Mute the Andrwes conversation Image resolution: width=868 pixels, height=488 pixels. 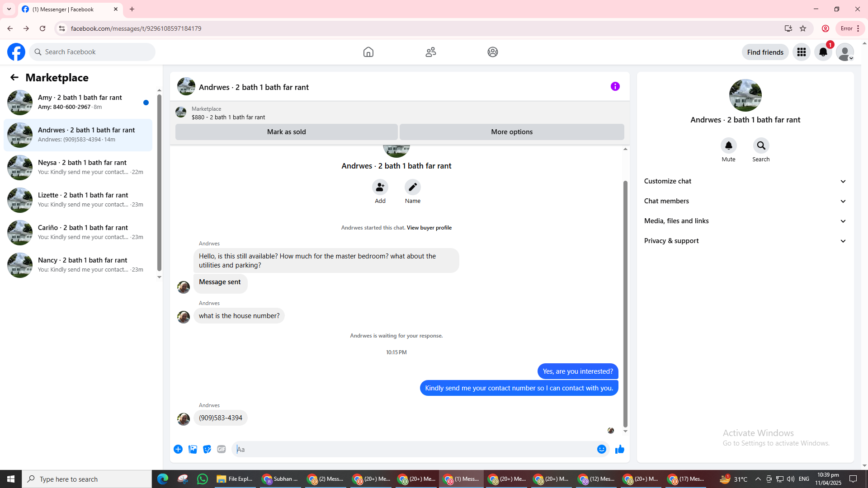[x=729, y=145]
